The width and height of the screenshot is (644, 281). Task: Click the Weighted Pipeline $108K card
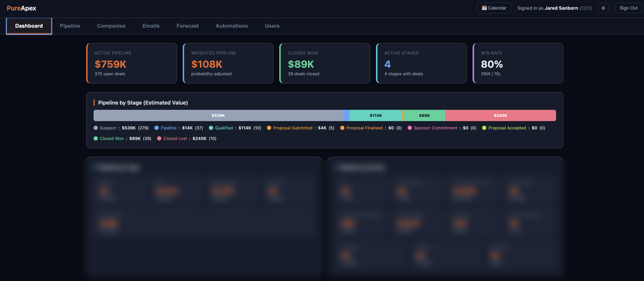(x=228, y=63)
